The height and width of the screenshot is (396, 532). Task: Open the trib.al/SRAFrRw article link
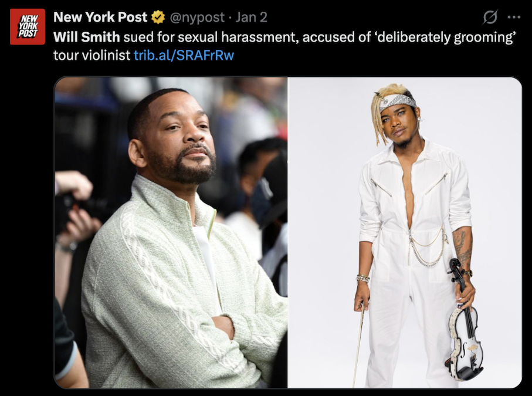click(x=184, y=55)
